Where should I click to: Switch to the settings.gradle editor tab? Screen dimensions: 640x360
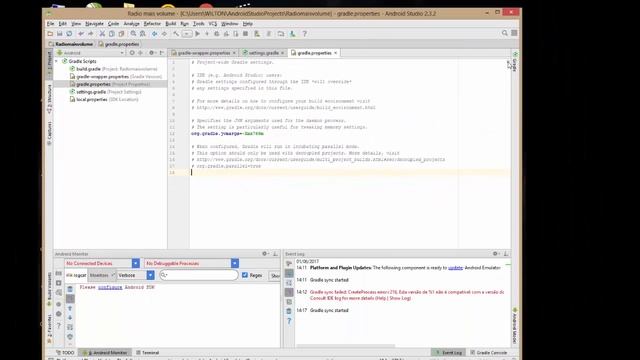pyautogui.click(x=263, y=53)
